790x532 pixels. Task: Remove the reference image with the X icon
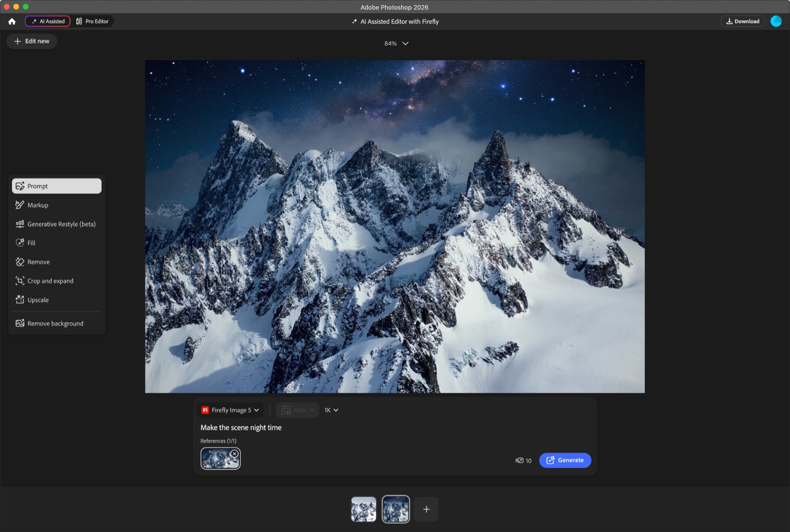coord(235,454)
